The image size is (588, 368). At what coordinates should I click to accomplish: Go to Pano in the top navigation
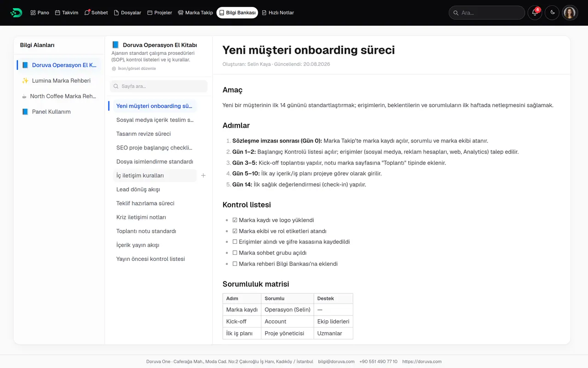coord(40,13)
